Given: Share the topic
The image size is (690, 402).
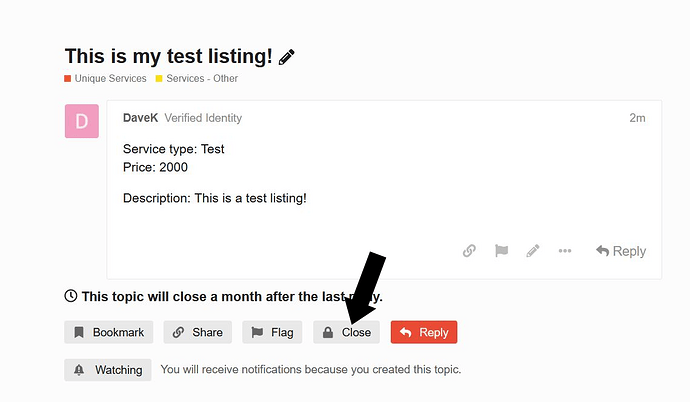Looking at the screenshot, I should click(x=198, y=332).
